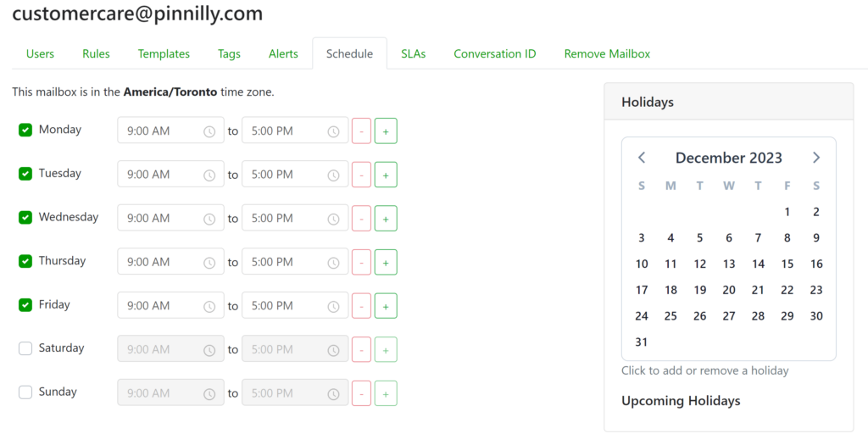The height and width of the screenshot is (445, 868).
Task: Open the Remove Mailbox tab
Action: (x=607, y=53)
